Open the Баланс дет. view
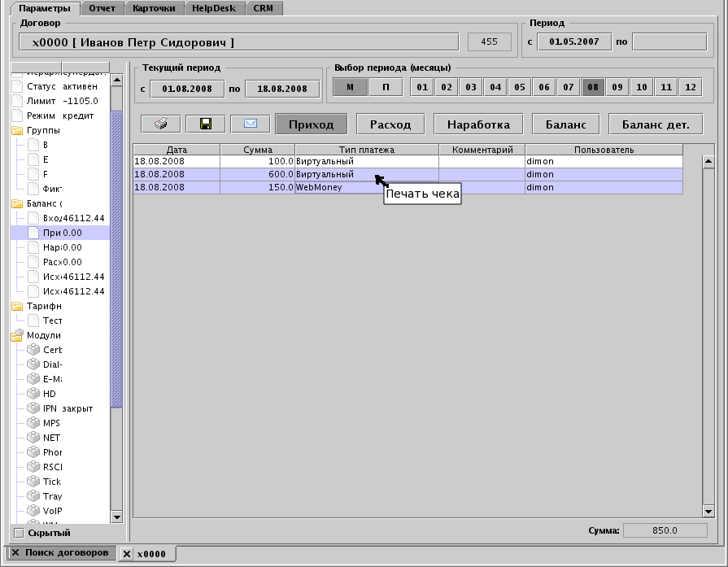The image size is (728, 567). [656, 124]
